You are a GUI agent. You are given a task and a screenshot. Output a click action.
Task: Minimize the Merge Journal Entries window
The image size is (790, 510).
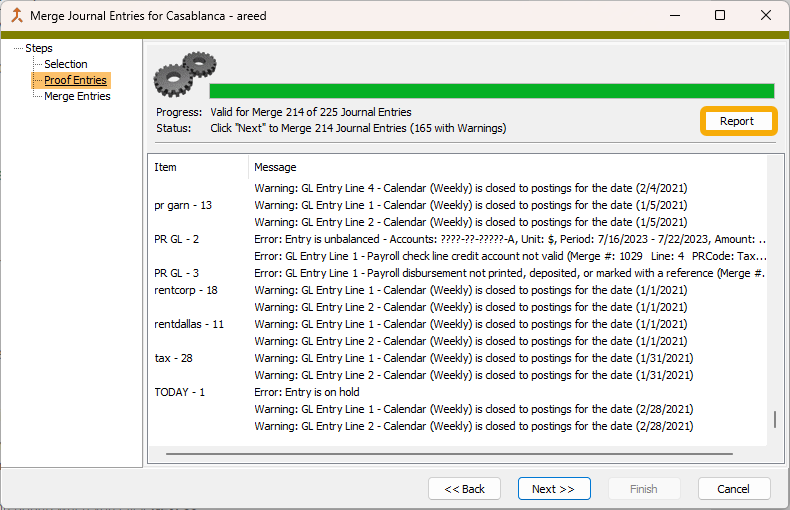tap(675, 15)
